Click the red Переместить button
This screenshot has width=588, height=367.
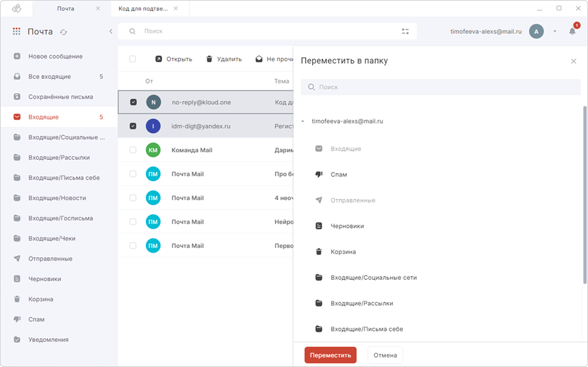[x=330, y=355]
